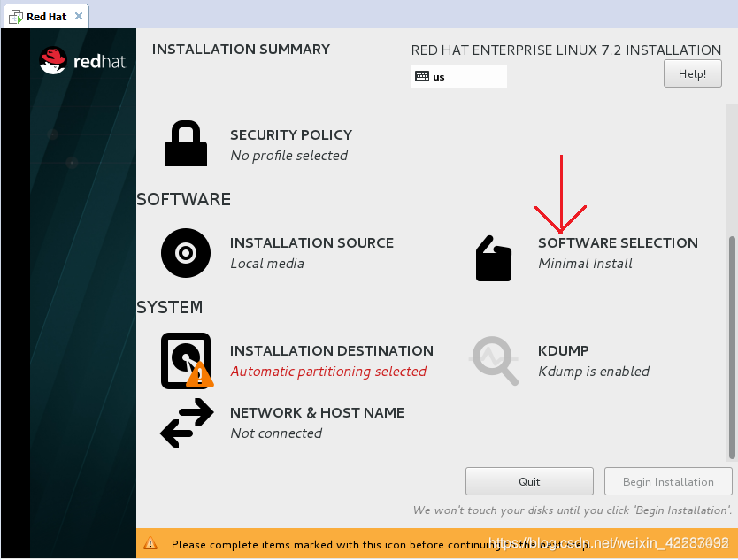Screen dimensions: 738x560
Task: Click the orange 'Please complete items' warning message
Action: click(x=381, y=544)
